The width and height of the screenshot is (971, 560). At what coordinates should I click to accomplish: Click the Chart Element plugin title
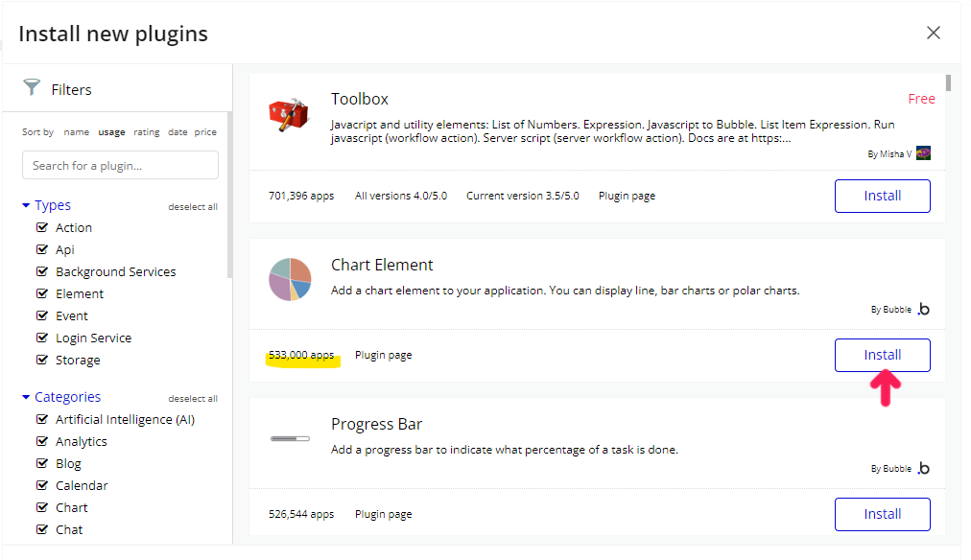click(x=382, y=265)
